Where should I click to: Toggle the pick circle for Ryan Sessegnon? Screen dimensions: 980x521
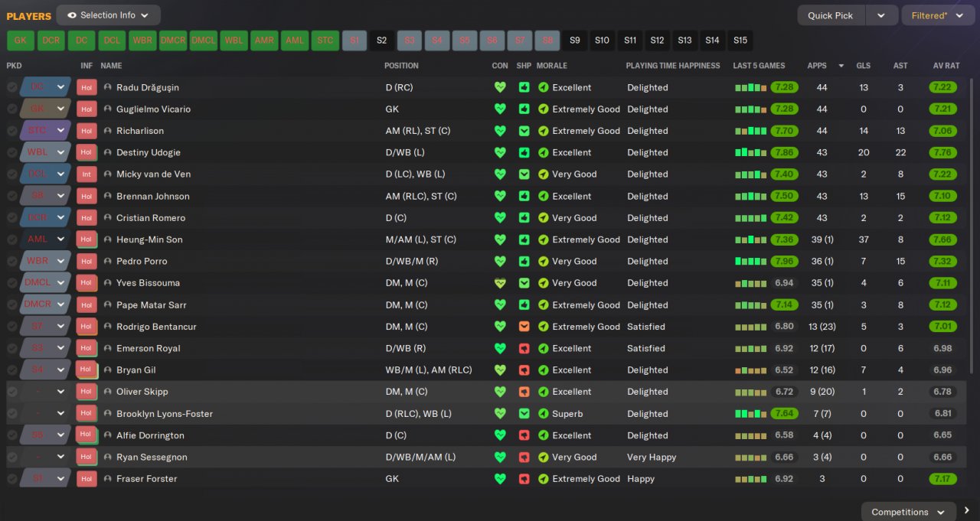coord(12,458)
